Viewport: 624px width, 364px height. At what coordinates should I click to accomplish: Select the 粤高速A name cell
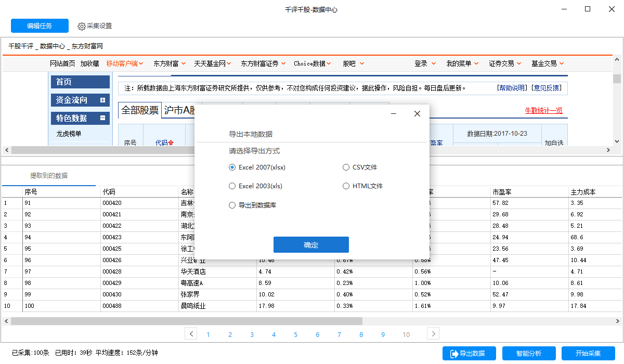coord(218,283)
